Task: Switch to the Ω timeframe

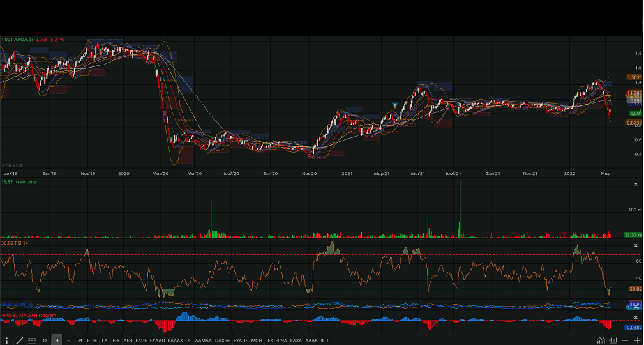Action: coord(45,341)
